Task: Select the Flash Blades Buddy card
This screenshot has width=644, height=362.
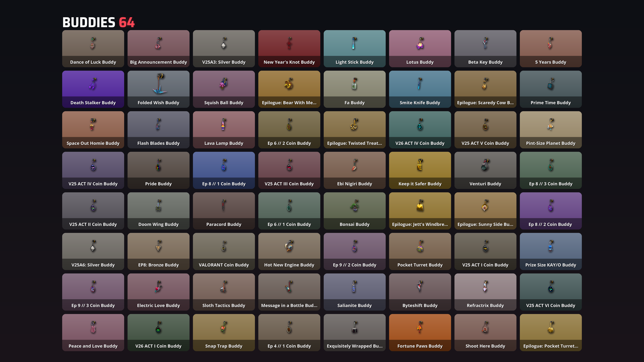Action: click(159, 130)
